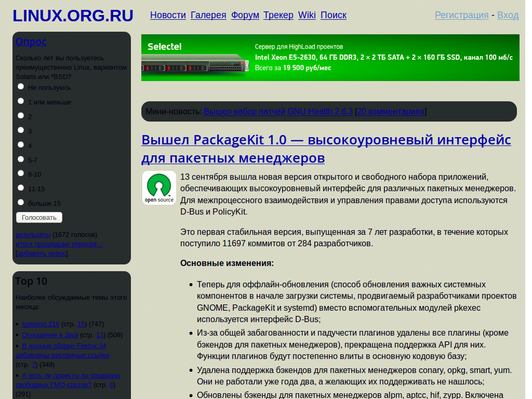Viewport: 532px width, 399px height.
Task: Open ГМО-сортов project topic link
Action: [68, 380]
